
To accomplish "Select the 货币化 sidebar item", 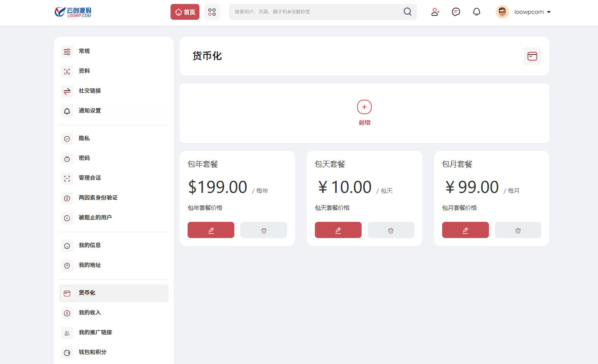I will pos(114,293).
